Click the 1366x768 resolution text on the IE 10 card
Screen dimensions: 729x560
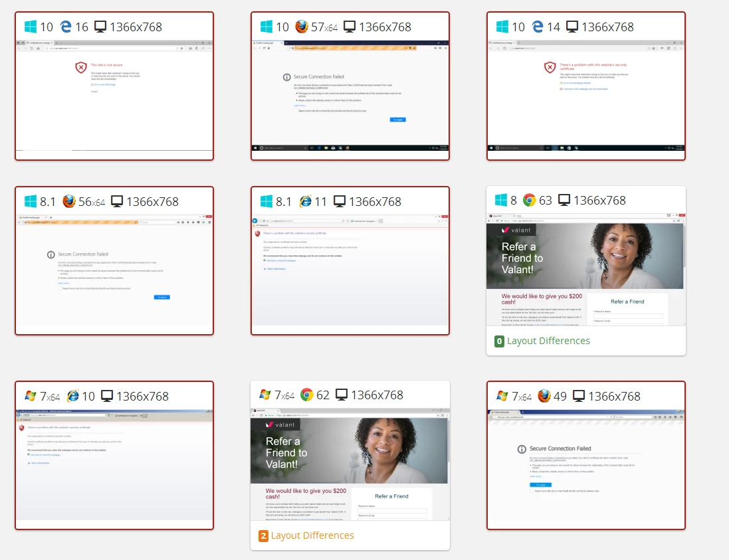pyautogui.click(x=142, y=397)
